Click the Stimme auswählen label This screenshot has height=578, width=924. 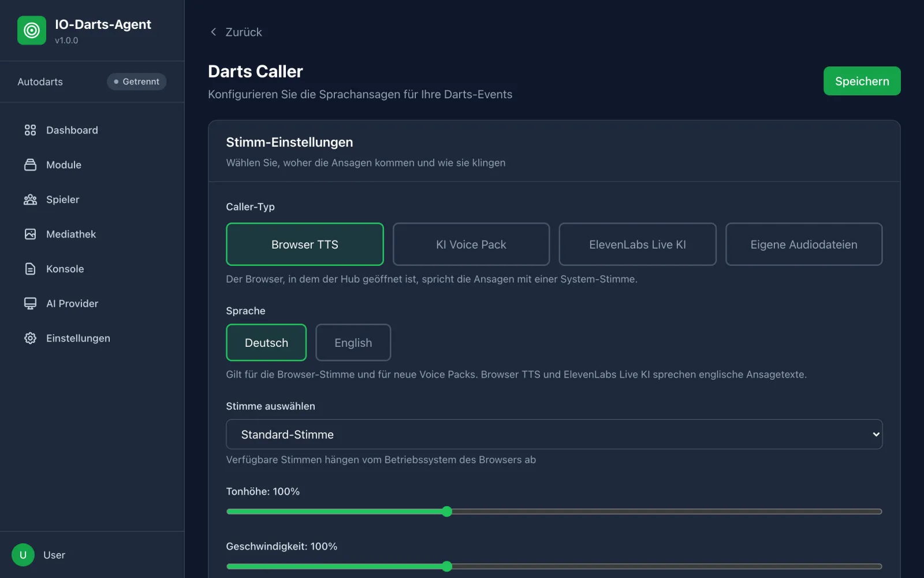270,406
